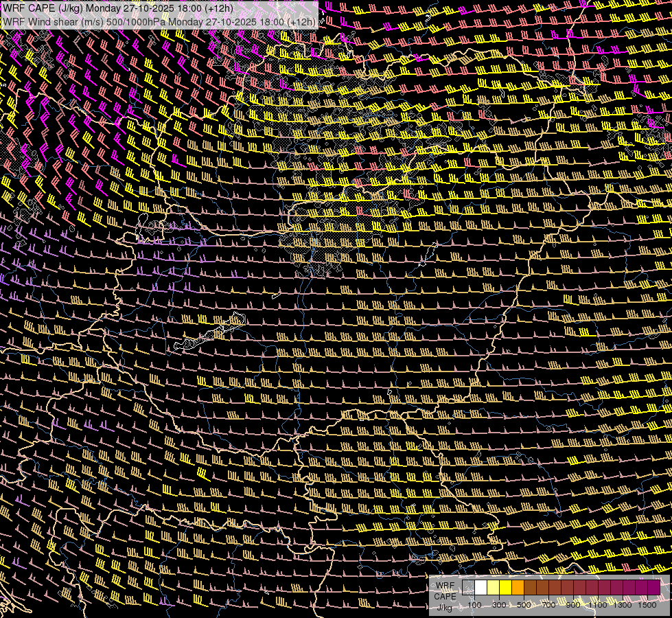Click the legend value '500'
Viewport: 672px width, 618px height.
[x=524, y=605]
